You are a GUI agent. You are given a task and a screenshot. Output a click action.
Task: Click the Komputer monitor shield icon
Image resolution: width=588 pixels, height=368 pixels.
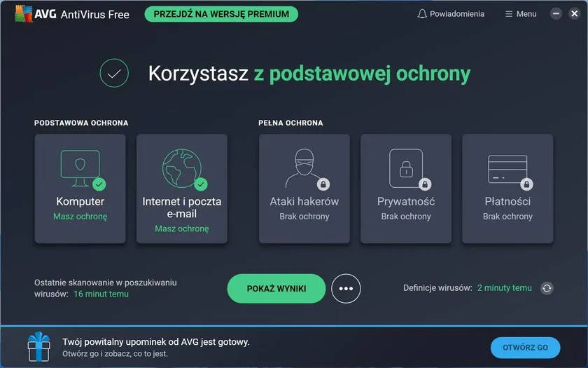click(x=80, y=168)
